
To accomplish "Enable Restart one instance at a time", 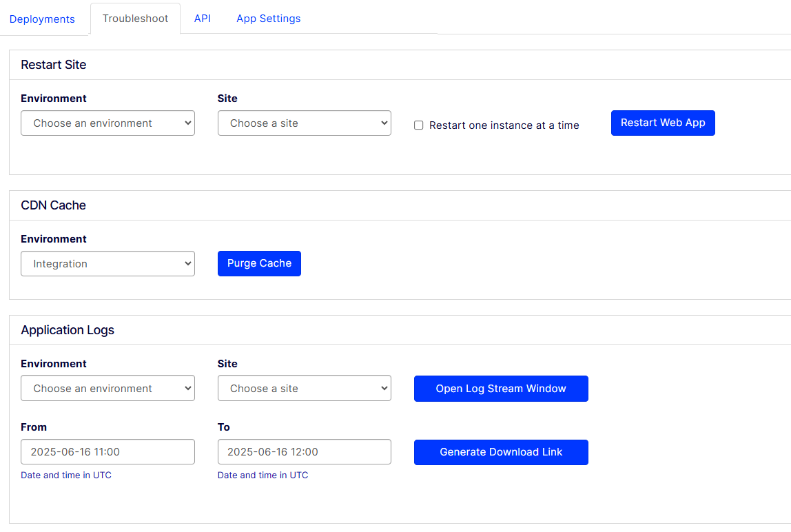I will [419, 125].
